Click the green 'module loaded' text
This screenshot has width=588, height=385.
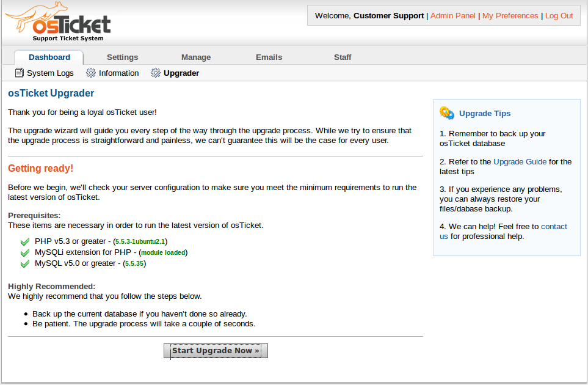coord(163,252)
